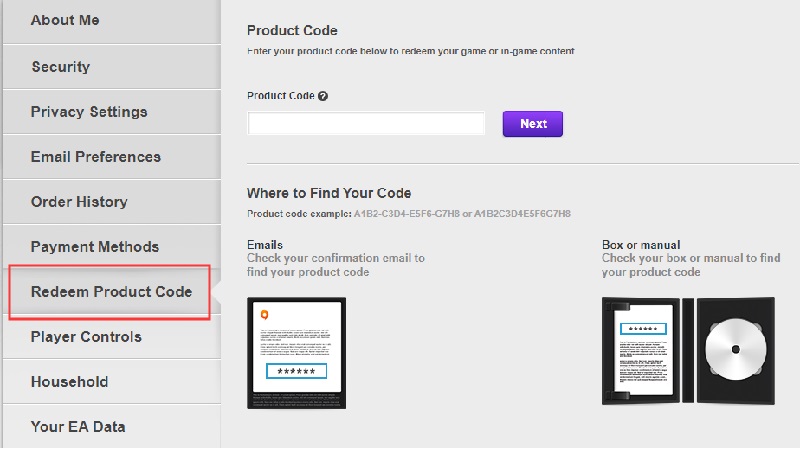Screen dimensions: 800x450
Task: Click the orange logo in email illustration
Action: [x=264, y=313]
